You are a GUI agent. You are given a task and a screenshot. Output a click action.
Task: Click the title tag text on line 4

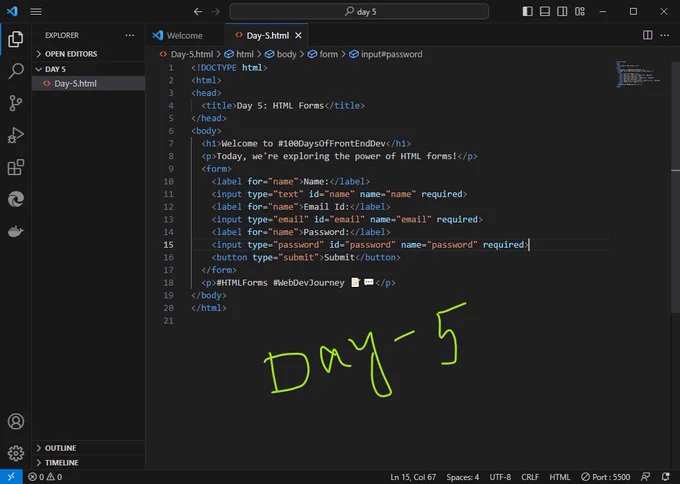[283, 105]
